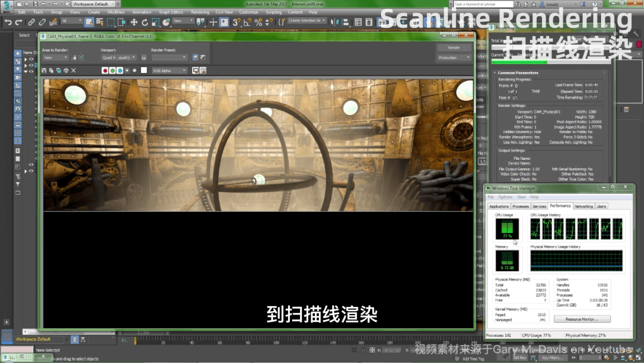Click the timeline frame slider marker

(135, 340)
